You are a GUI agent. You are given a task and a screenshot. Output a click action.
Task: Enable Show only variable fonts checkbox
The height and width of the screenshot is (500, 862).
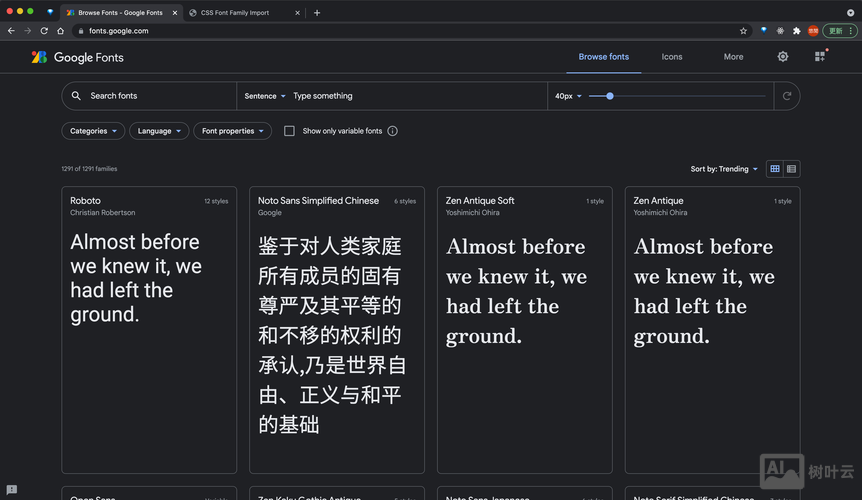[289, 131]
